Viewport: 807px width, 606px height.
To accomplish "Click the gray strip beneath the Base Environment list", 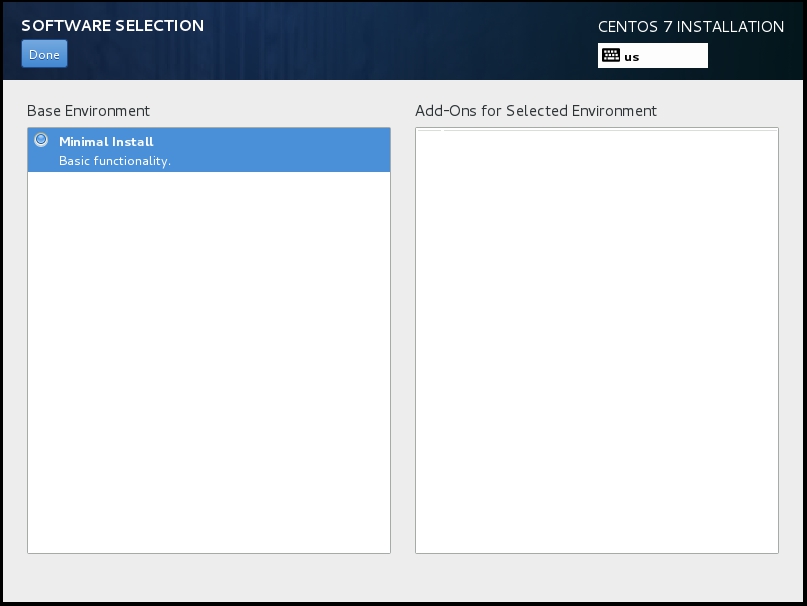I will 208,577.
